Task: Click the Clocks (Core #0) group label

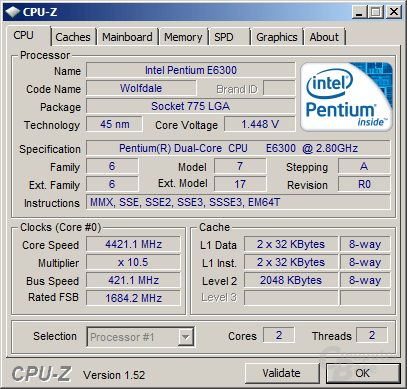Action: tap(60, 227)
